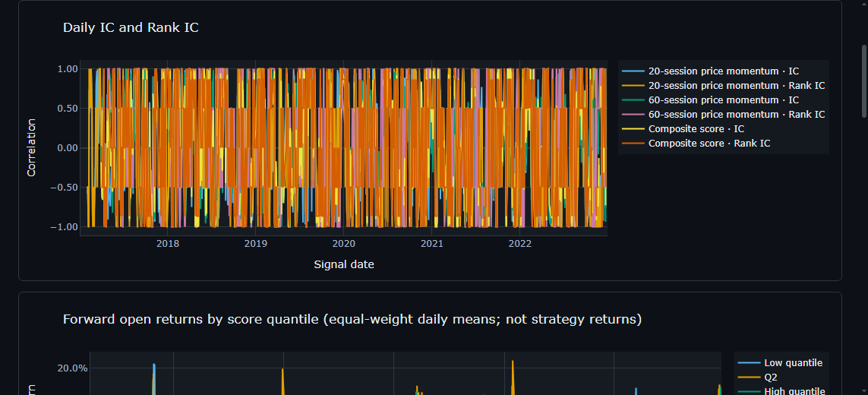Click the −1.00 y-axis tick label
This screenshot has width=868, height=395.
click(63, 227)
